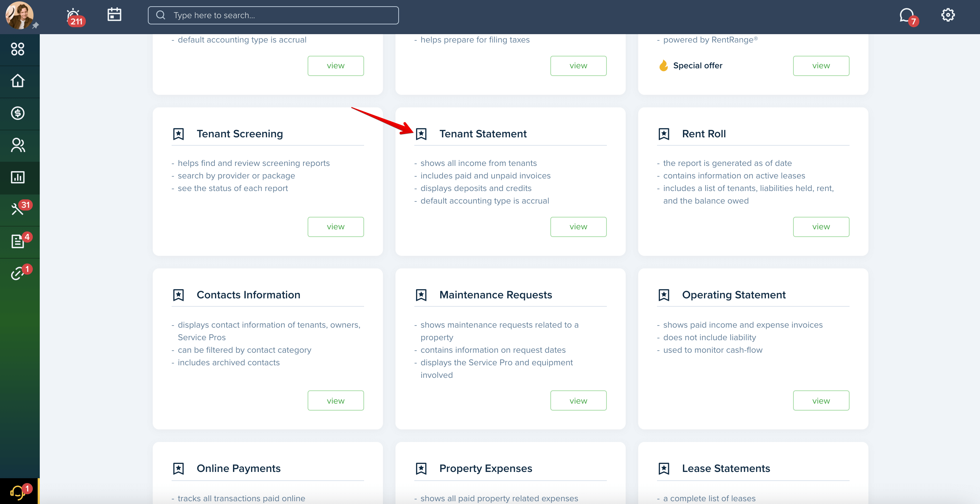Screen dimensions: 980x504
Task: Click the Maintenance Requests title
Action: [x=496, y=295]
